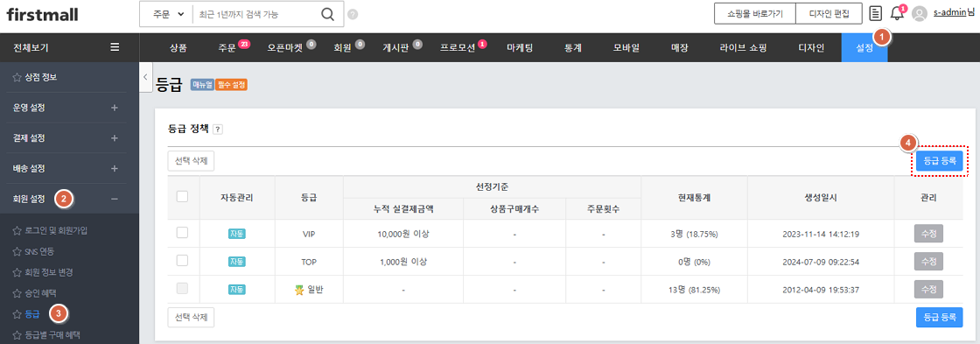Click into the order search input field
Viewport: 980px width, 344px height.
[256, 14]
